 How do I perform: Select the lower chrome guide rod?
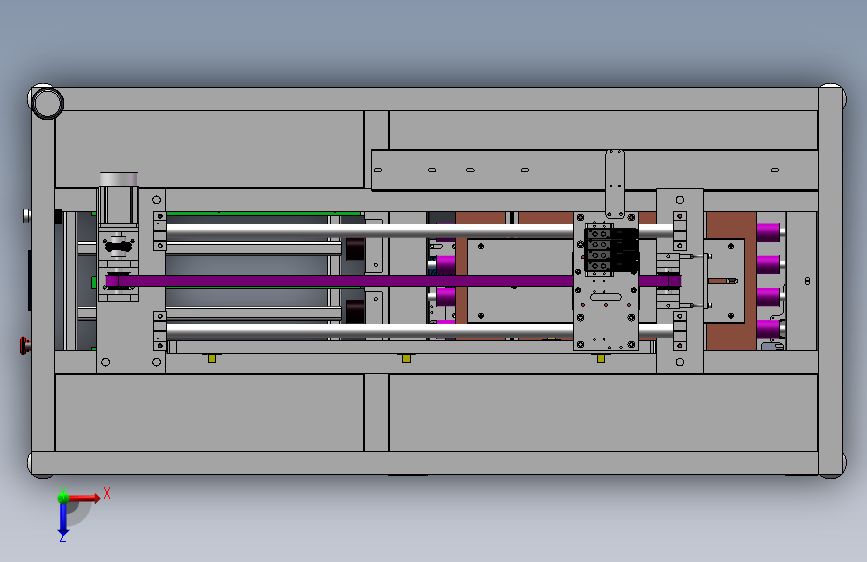coord(369,331)
